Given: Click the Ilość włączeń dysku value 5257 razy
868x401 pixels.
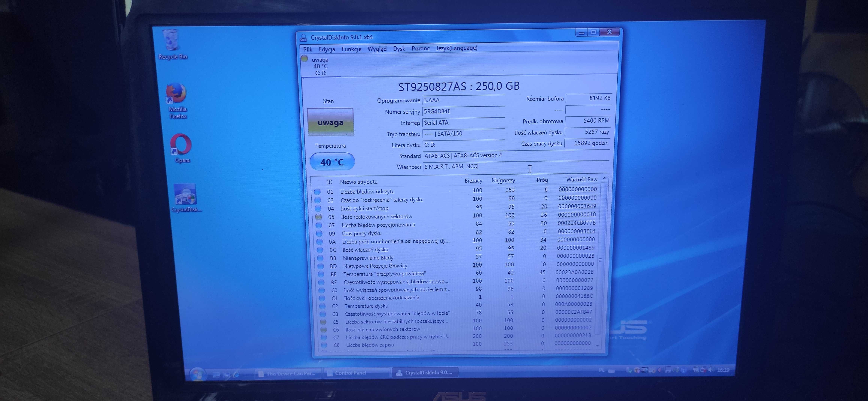Looking at the screenshot, I should point(588,132).
